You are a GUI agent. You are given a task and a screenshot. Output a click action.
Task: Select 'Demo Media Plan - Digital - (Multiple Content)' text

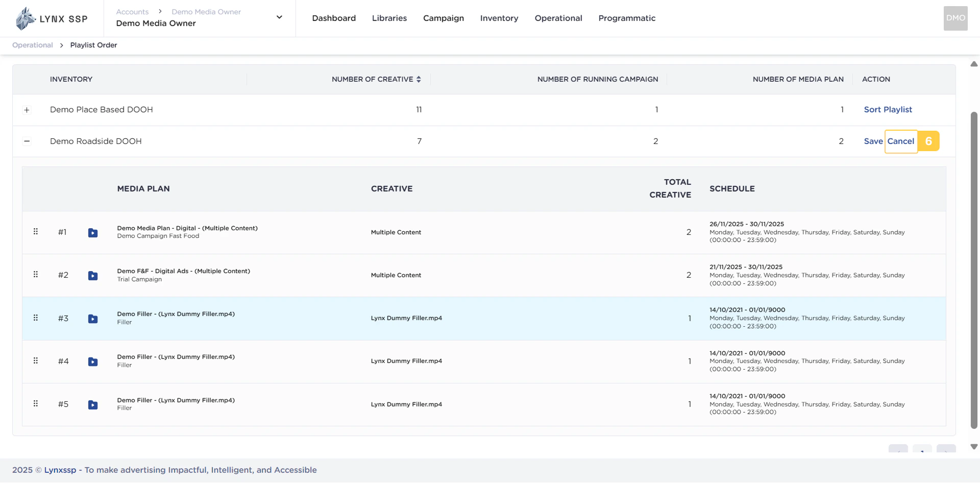point(187,228)
